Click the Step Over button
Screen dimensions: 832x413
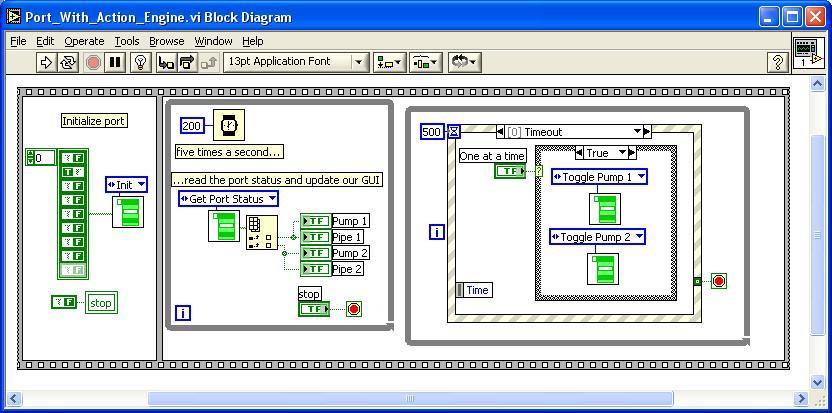click(x=187, y=63)
